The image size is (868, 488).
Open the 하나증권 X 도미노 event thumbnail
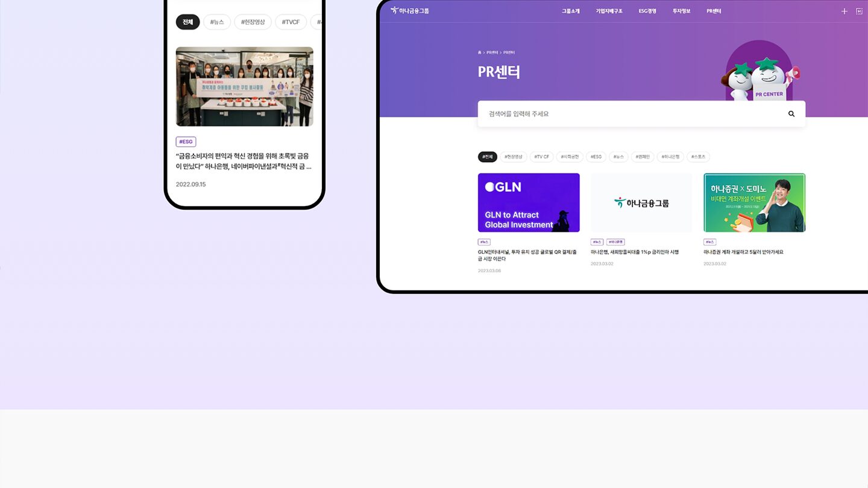click(x=754, y=202)
